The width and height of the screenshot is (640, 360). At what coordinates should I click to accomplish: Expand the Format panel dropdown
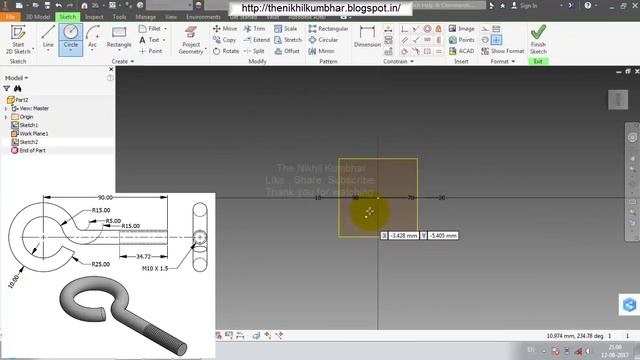(502, 61)
